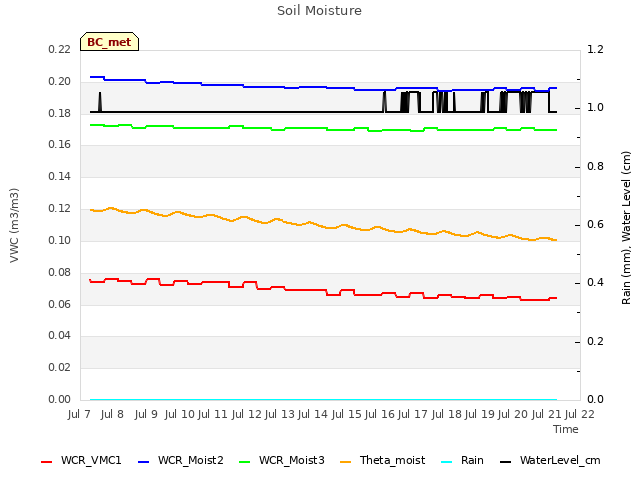Click the 0.12 left axis value
This screenshot has height=480, width=640.
(60, 209)
